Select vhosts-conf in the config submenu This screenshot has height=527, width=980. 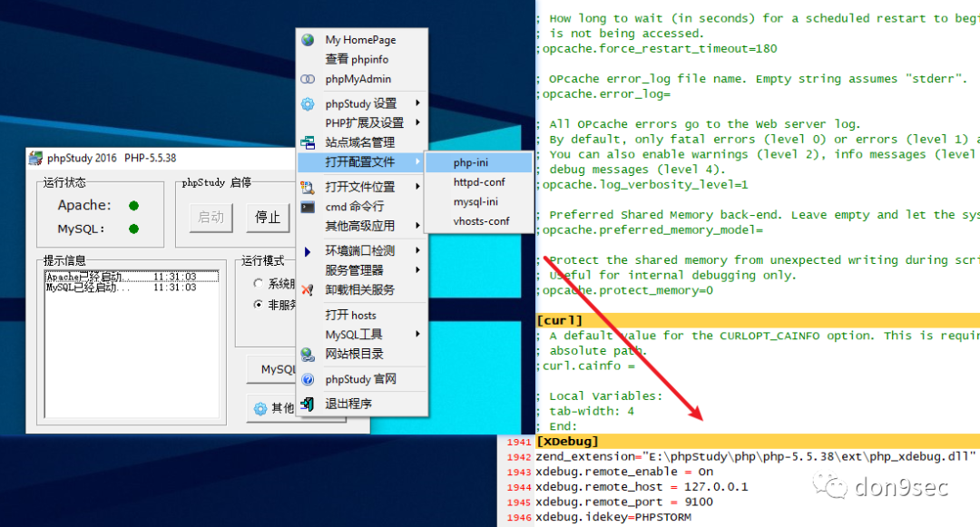tap(479, 221)
